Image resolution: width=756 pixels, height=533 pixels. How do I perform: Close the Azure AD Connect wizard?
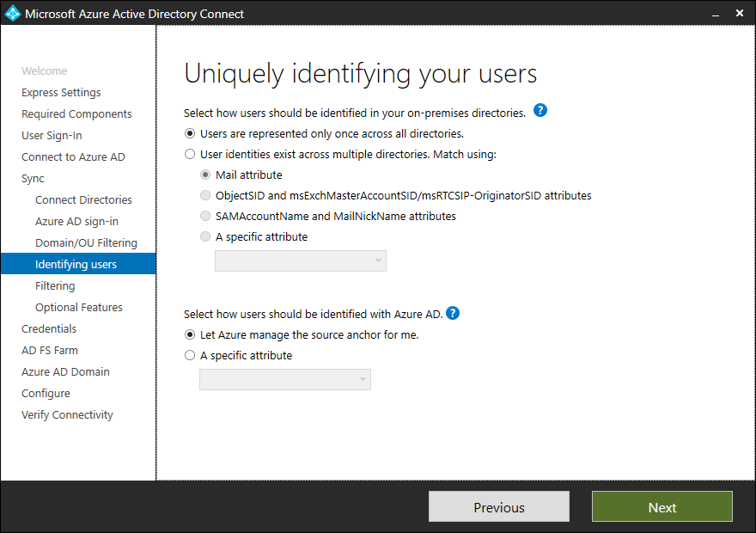coord(741,14)
